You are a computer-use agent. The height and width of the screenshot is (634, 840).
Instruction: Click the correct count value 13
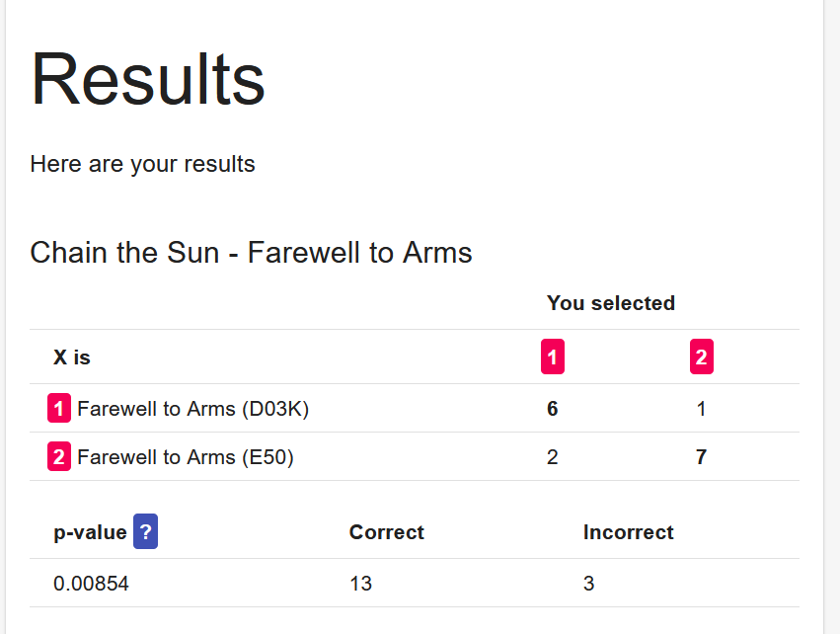pos(360,584)
